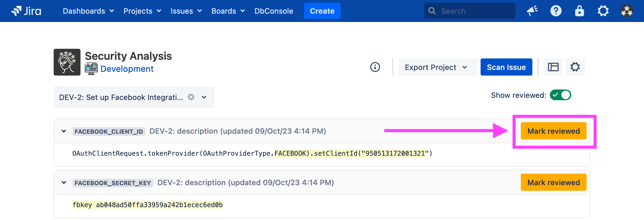The height and width of the screenshot is (220, 644).
Task: Click the lock icon in the top bar
Action: tap(579, 11)
